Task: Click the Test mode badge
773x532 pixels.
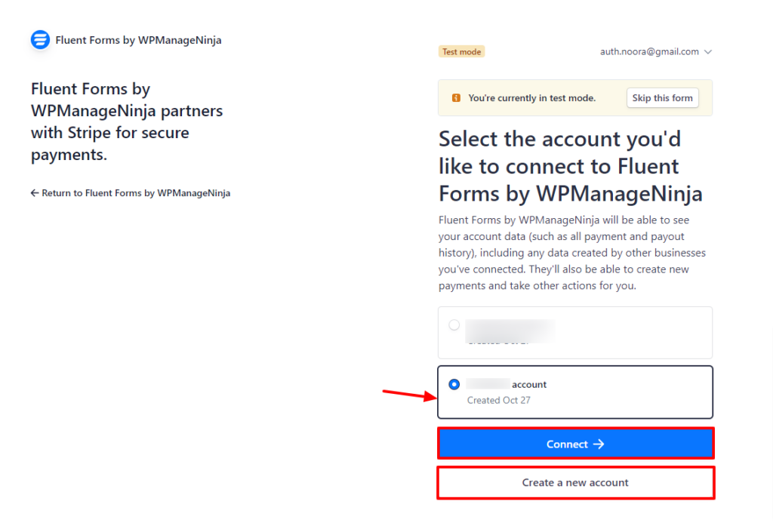Action: pos(461,52)
